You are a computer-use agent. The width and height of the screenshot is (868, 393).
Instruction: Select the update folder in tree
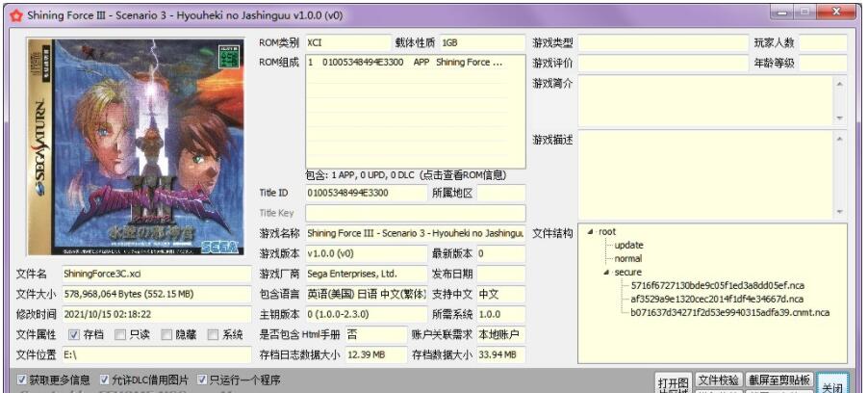[628, 246]
